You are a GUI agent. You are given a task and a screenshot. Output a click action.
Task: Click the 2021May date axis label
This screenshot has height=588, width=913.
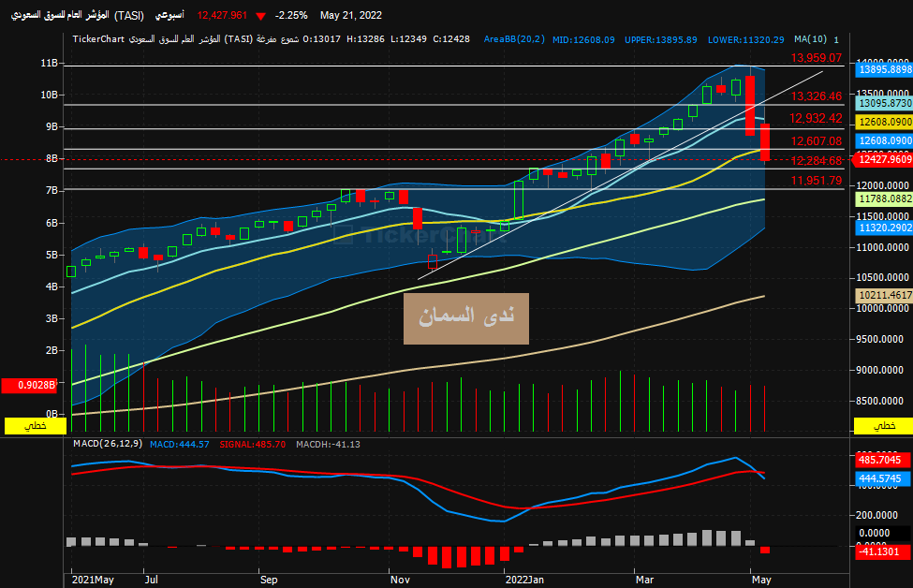[93, 580]
